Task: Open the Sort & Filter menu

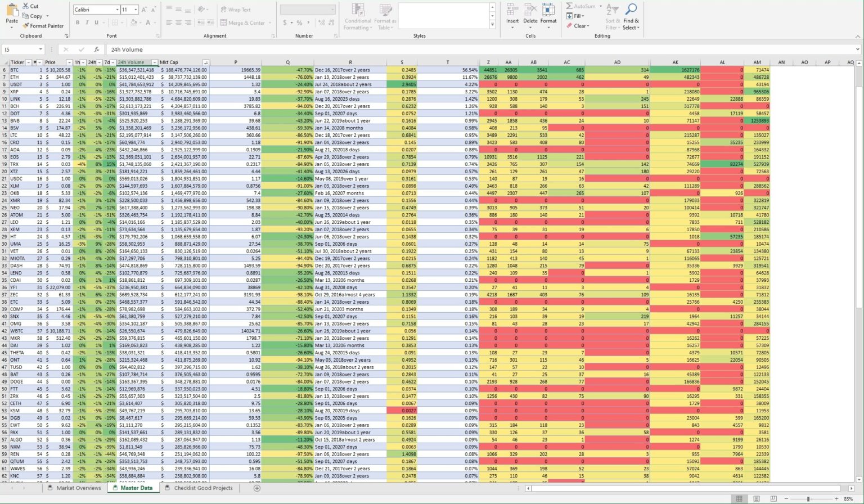Action: click(612, 17)
